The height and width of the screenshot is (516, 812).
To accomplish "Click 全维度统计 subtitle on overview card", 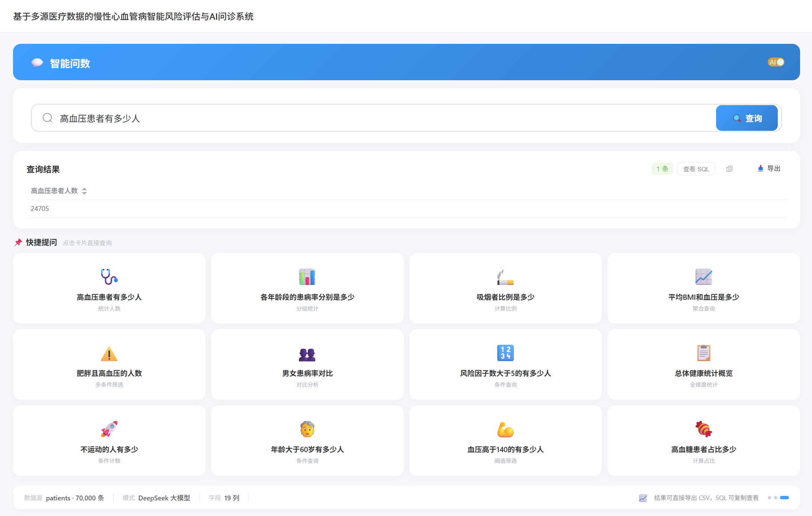I will 703,384.
